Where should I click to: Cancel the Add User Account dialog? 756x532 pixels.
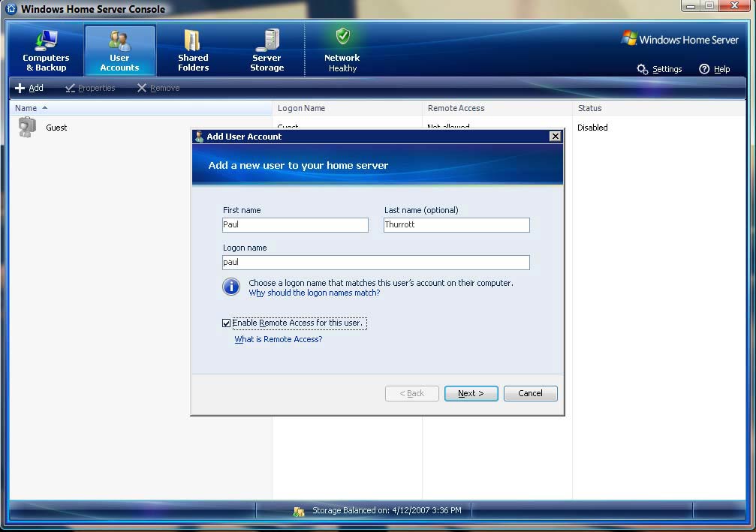(530, 393)
